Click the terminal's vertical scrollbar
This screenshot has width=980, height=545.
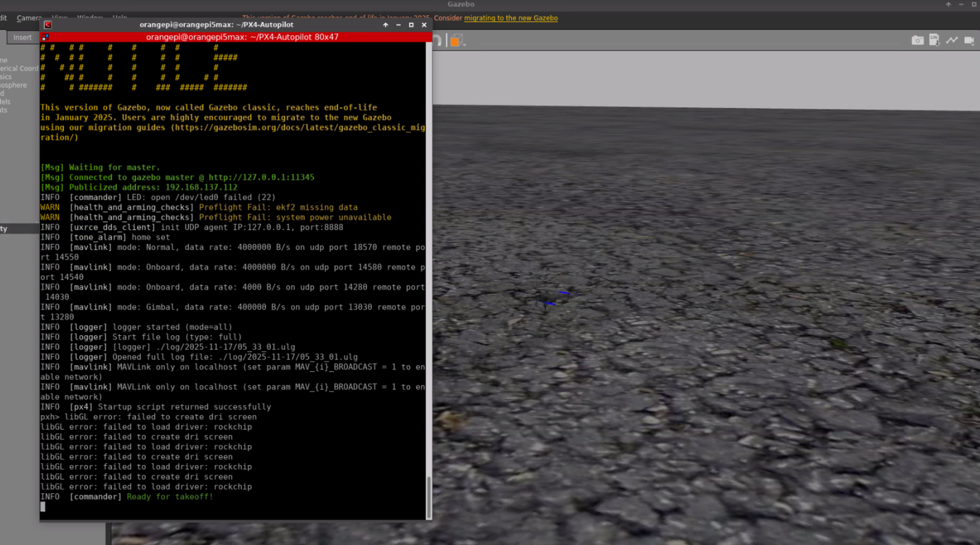coord(429,496)
